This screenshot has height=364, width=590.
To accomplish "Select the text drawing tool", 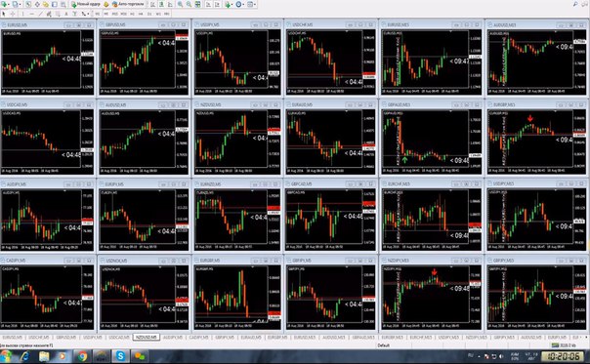I will (66, 14).
